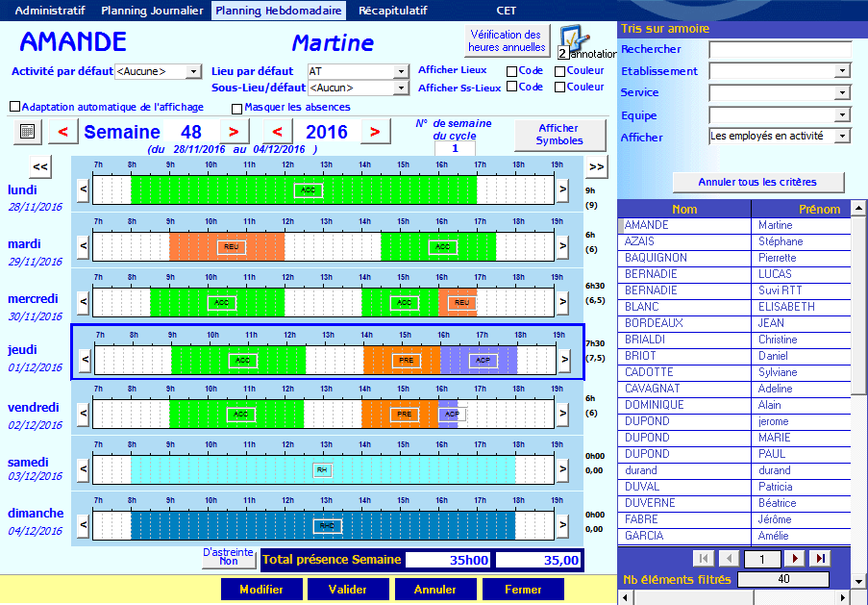Check Afficher Ss-Lieux Couleur option

[x=559, y=87]
